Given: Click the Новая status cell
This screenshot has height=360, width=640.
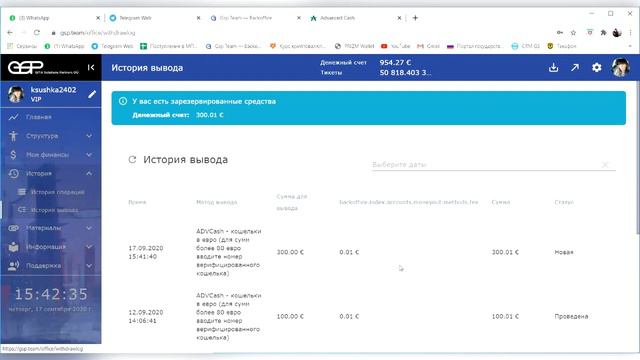Looking at the screenshot, I should point(564,252).
